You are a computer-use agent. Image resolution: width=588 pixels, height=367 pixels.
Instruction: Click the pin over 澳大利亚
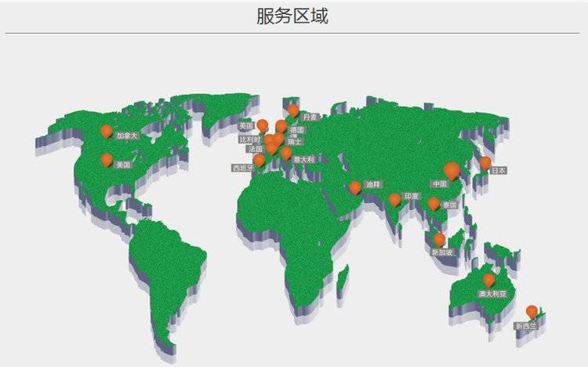click(489, 279)
